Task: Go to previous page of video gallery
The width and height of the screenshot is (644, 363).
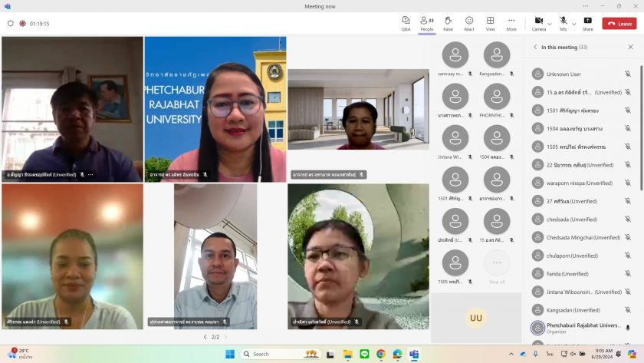Action: (x=205, y=337)
